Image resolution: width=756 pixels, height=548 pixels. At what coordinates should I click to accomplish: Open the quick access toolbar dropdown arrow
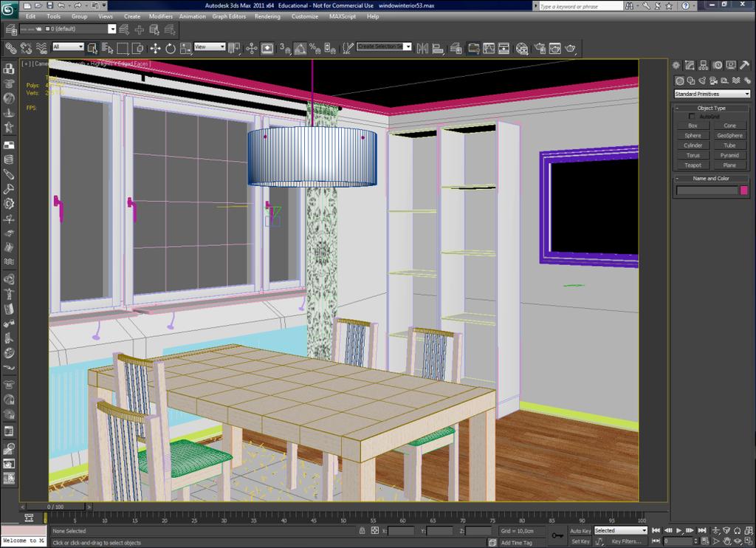pyautogui.click(x=104, y=5)
